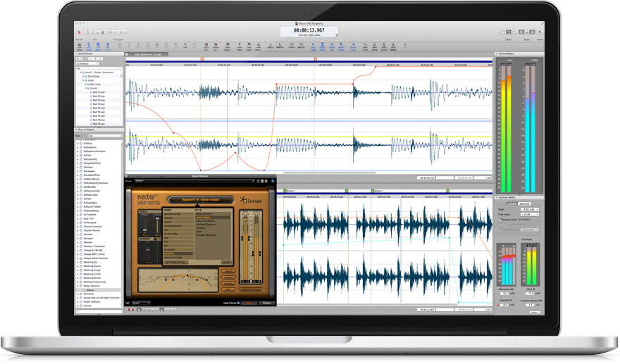
Task: Select the audio file tab above the top waveform
Action: click(x=148, y=54)
